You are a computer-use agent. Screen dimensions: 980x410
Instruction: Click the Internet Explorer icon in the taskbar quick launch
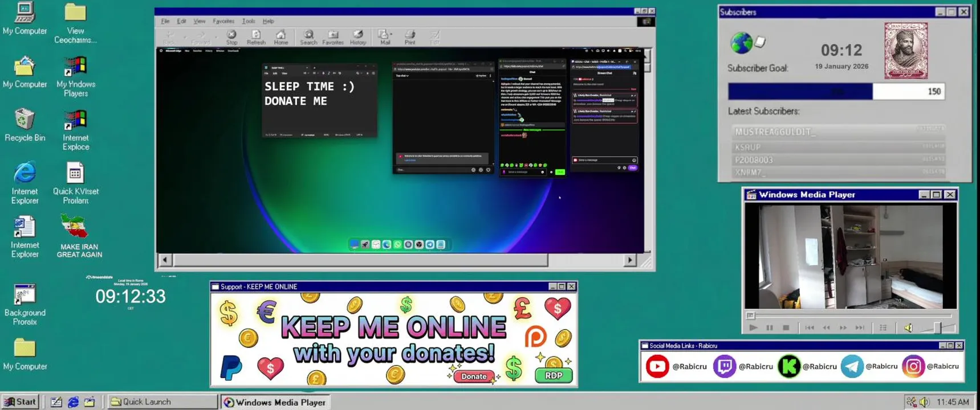pos(73,402)
